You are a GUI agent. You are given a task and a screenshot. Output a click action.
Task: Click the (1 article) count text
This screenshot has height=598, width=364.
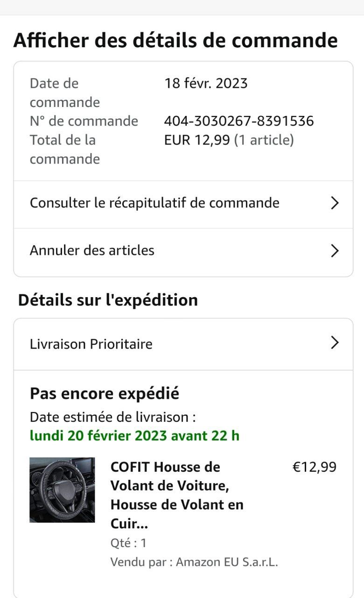pos(264,140)
